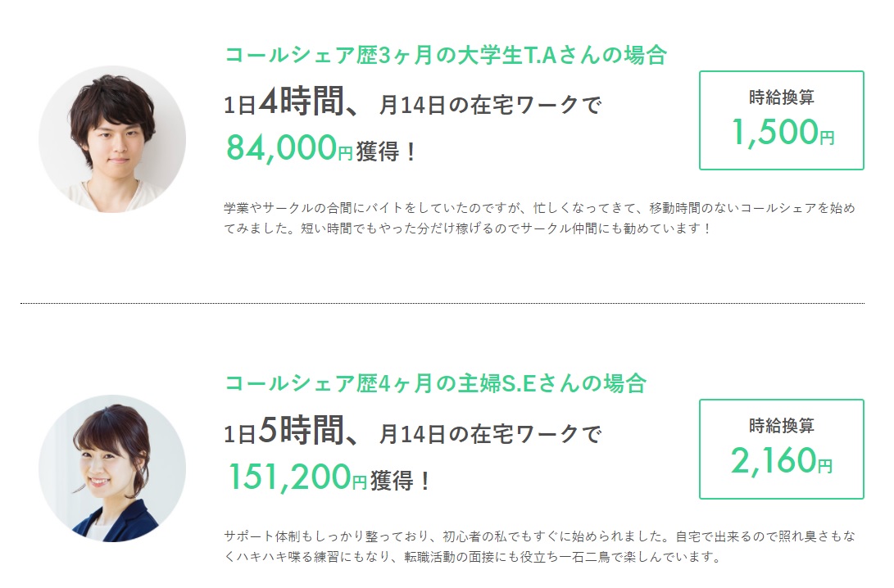Click the male student T.A profile photo
Viewport: 894px width, 588px height.
click(112, 139)
